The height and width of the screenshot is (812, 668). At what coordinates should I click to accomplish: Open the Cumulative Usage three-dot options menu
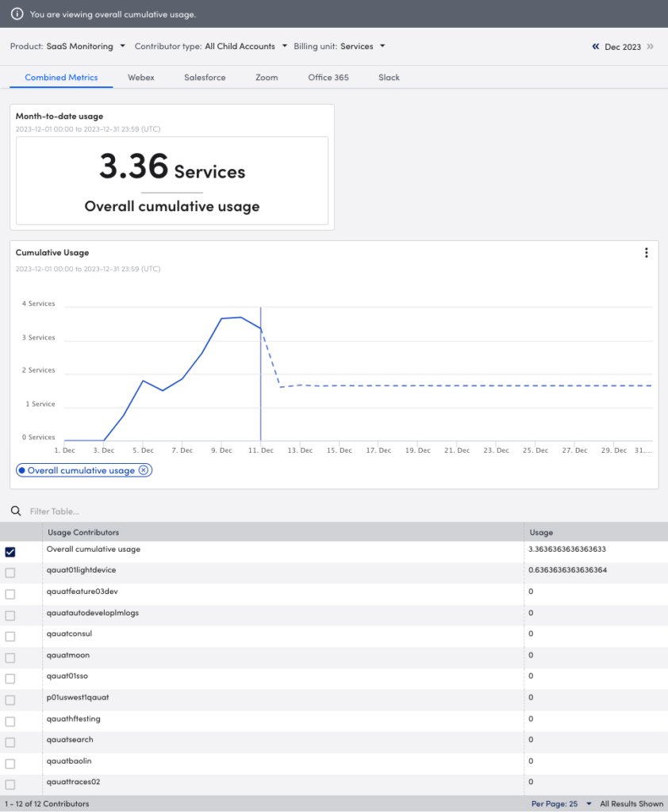point(647,252)
